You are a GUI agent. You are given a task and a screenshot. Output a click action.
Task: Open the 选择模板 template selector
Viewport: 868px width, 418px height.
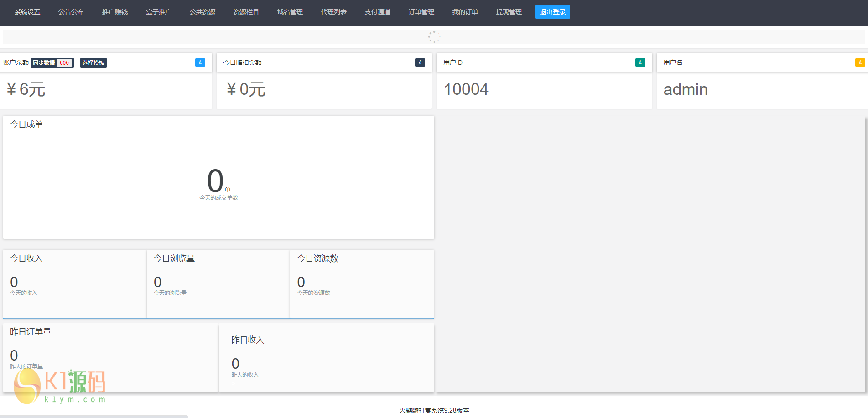(x=94, y=63)
